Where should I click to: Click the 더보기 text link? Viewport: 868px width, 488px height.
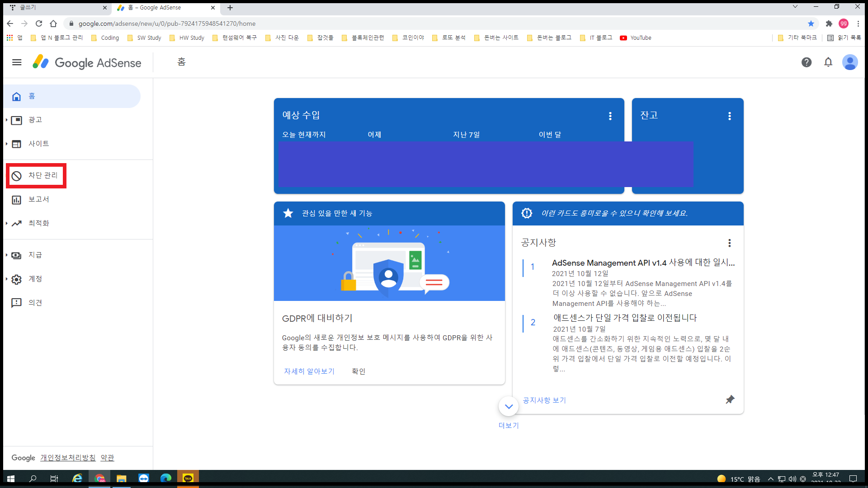point(509,426)
